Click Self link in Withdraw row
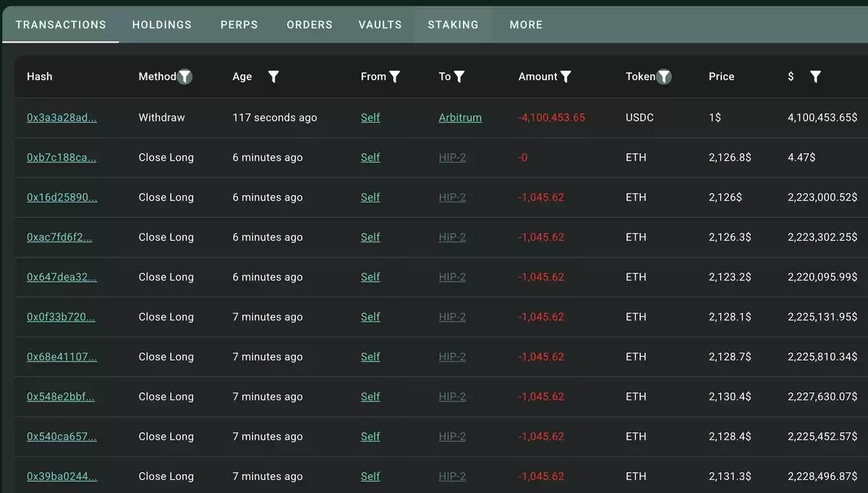This screenshot has width=868, height=493. point(370,118)
